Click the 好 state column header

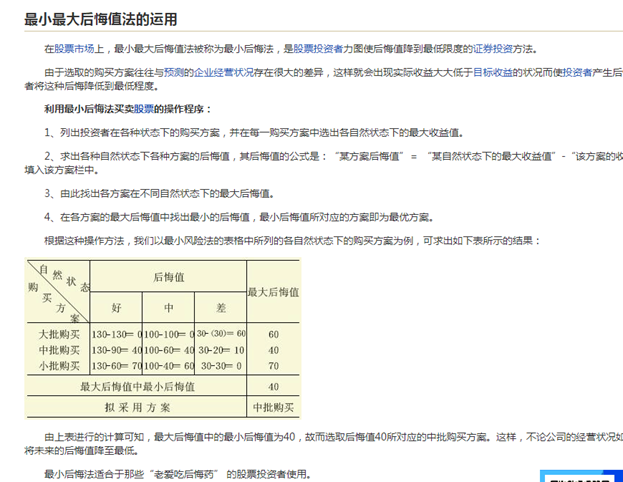116,307
